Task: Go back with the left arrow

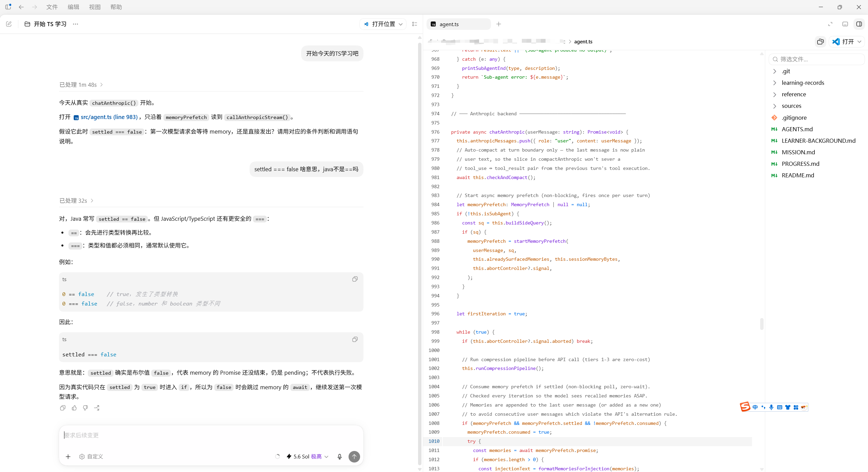Action: pyautogui.click(x=21, y=7)
